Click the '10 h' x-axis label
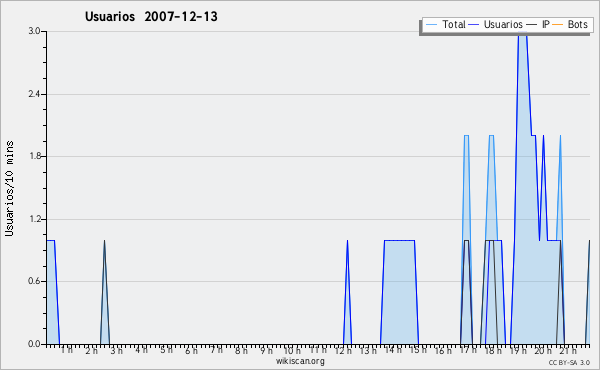Image resolution: width=600 pixels, height=370 pixels. click(x=292, y=350)
